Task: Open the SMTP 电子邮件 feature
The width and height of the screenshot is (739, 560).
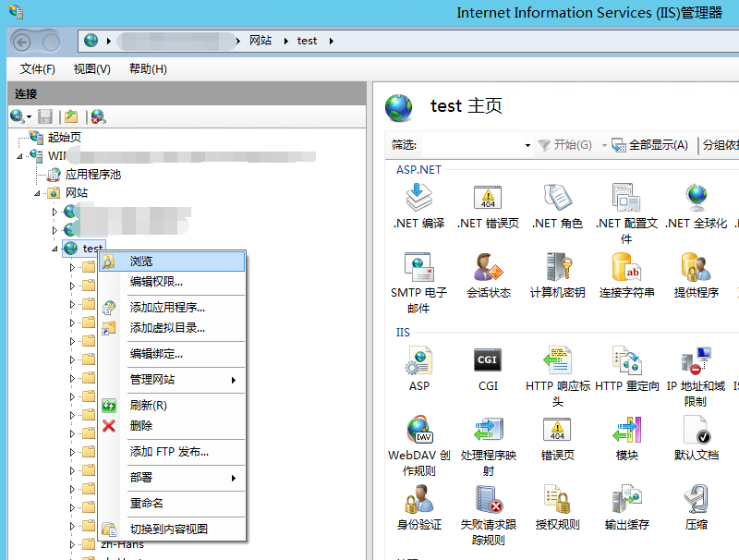Action: (x=418, y=271)
